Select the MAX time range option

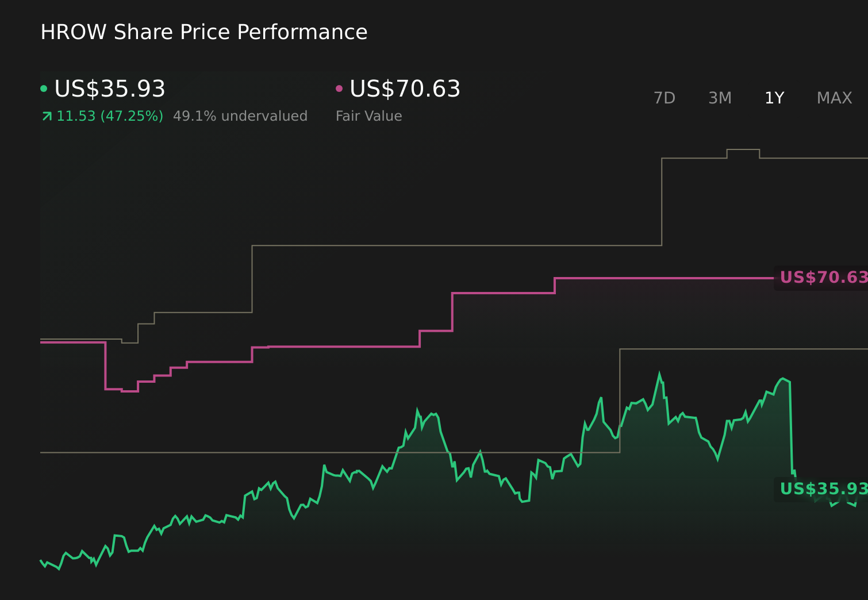point(834,98)
